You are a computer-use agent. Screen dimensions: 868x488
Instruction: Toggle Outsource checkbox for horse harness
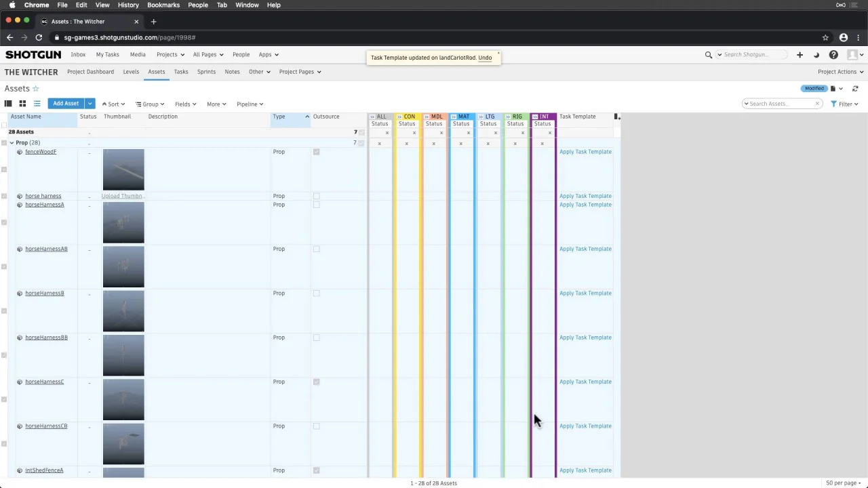point(316,196)
